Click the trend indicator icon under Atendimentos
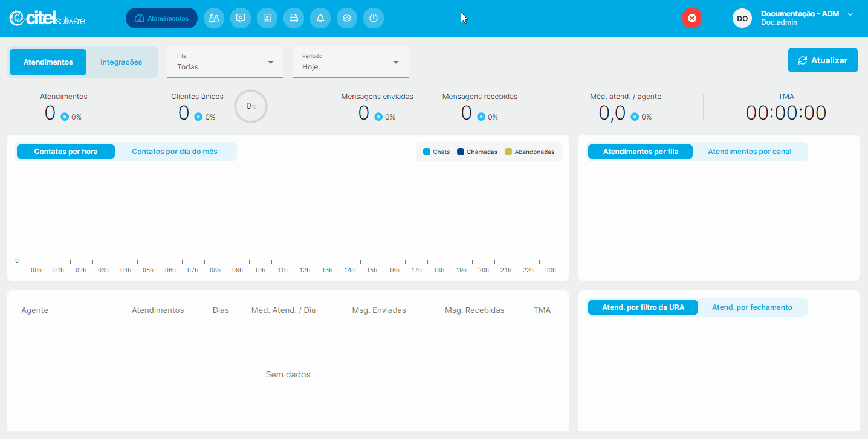Screen dimensions: 868x439 tap(65, 117)
